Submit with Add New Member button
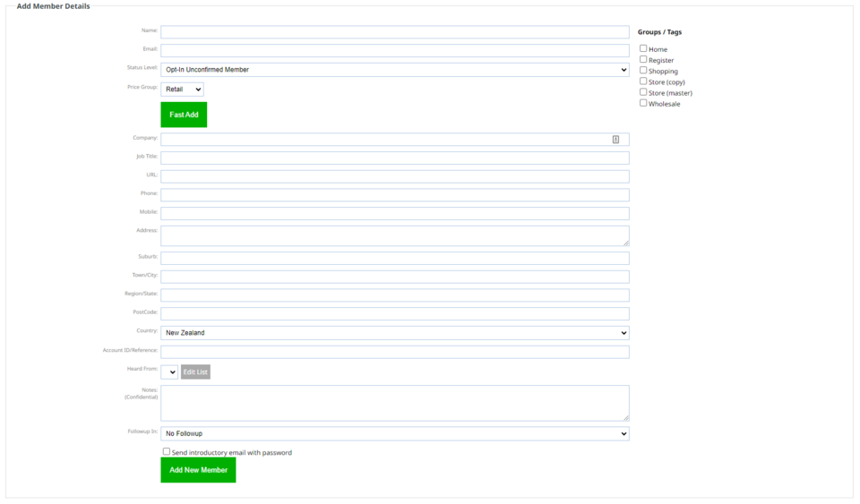This screenshot has height=504, width=860. coord(198,470)
